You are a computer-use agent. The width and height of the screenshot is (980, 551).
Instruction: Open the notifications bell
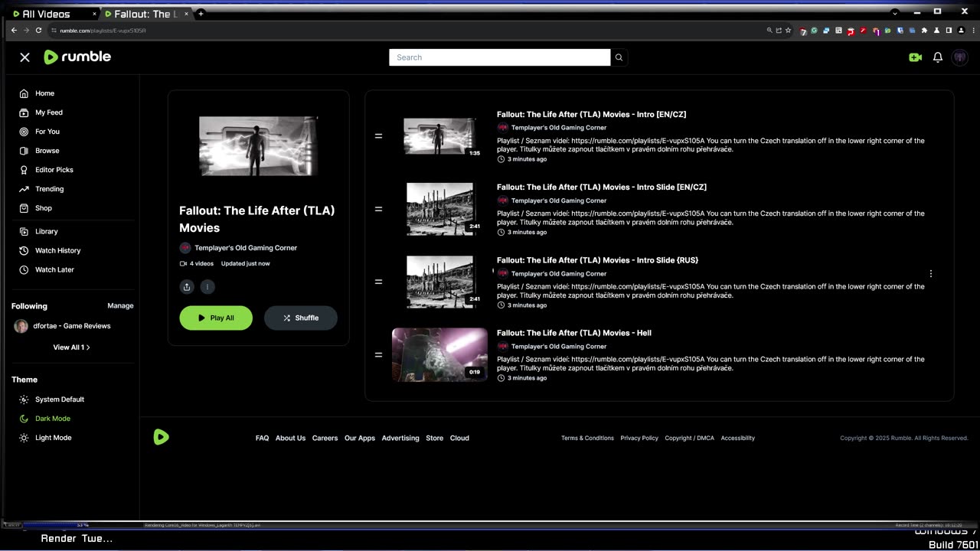[937, 57]
